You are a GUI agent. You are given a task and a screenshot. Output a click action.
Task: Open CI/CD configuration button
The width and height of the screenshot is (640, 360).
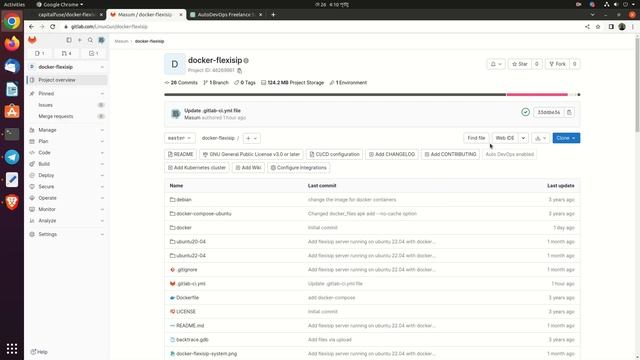coord(334,154)
